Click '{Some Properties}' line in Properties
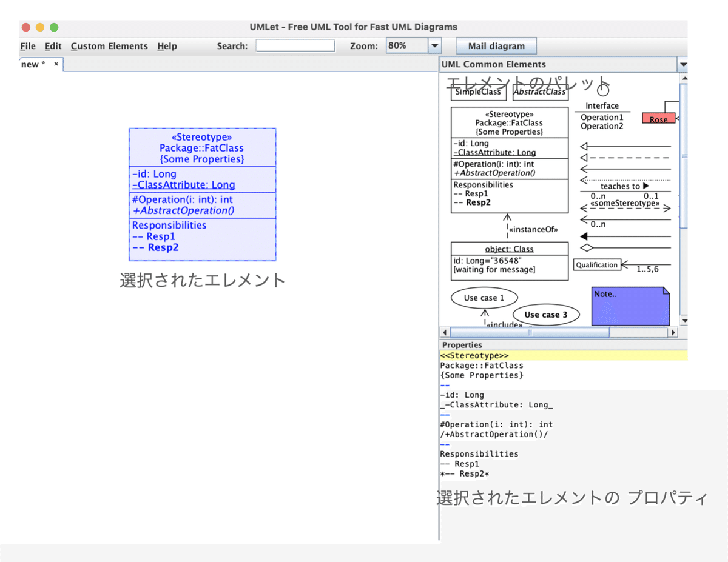Viewport: 728px width, 562px height. pos(482,375)
